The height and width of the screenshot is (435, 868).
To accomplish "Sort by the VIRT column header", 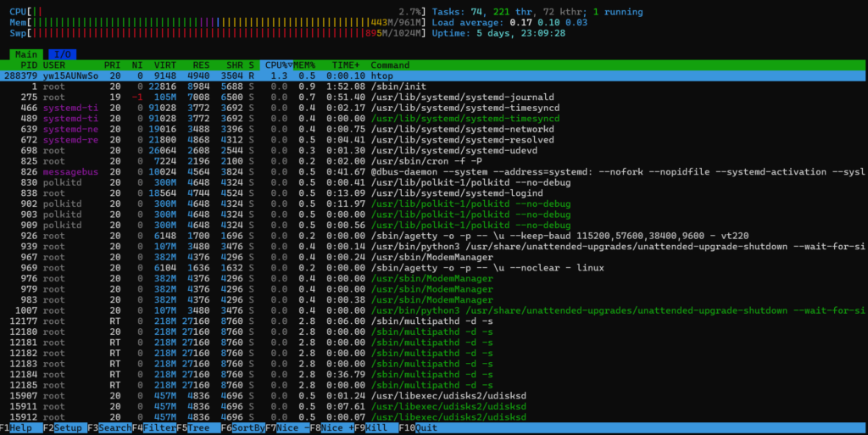I will point(165,64).
